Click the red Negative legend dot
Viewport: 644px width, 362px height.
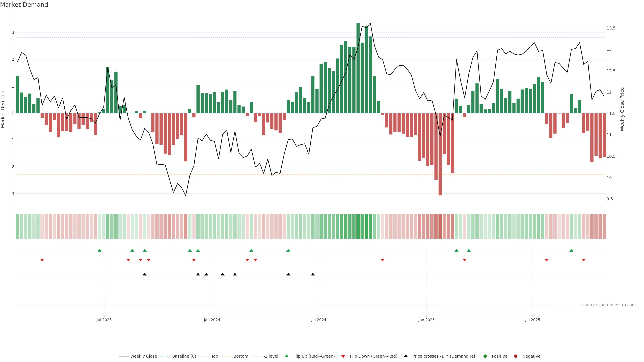(516, 356)
